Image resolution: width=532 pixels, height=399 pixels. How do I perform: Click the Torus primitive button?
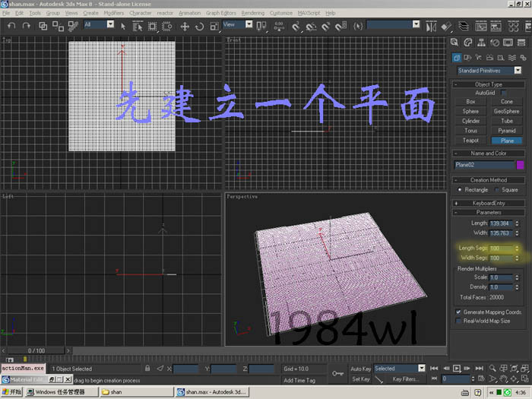point(470,131)
